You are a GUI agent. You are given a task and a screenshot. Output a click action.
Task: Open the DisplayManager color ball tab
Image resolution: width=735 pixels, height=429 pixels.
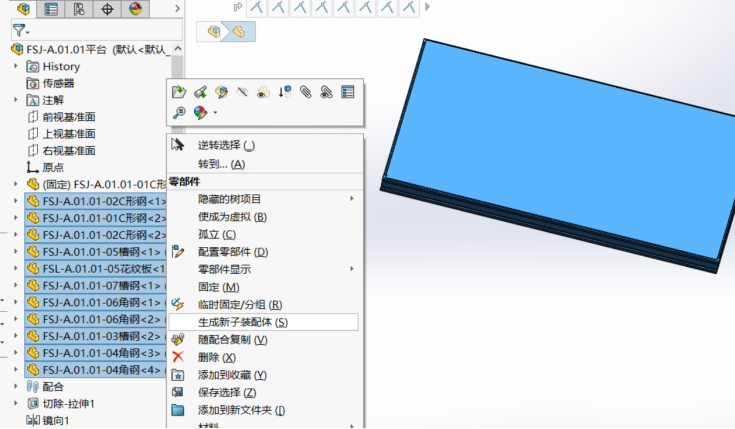[136, 9]
